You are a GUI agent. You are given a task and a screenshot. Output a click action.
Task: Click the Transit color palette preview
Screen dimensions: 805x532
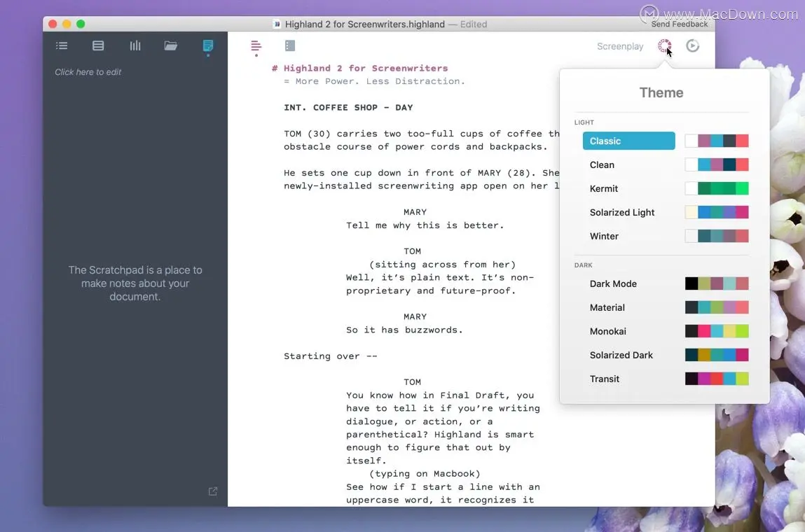[717, 379]
